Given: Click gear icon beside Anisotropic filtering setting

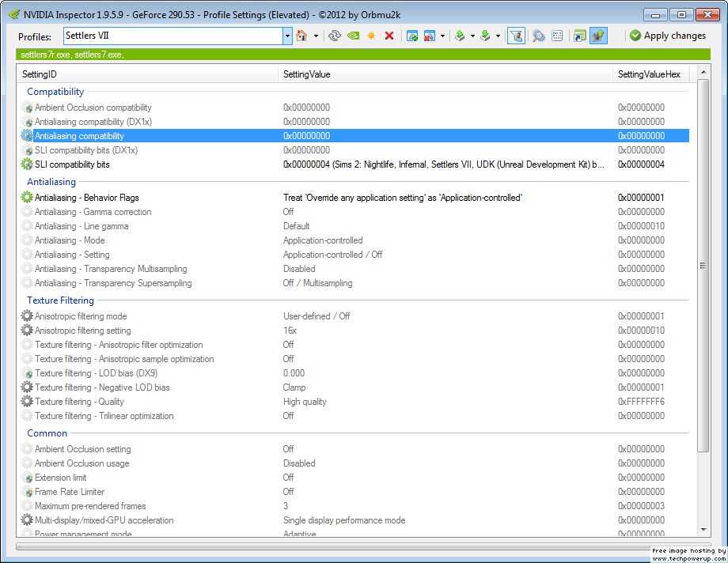Looking at the screenshot, I should pyautogui.click(x=27, y=331).
